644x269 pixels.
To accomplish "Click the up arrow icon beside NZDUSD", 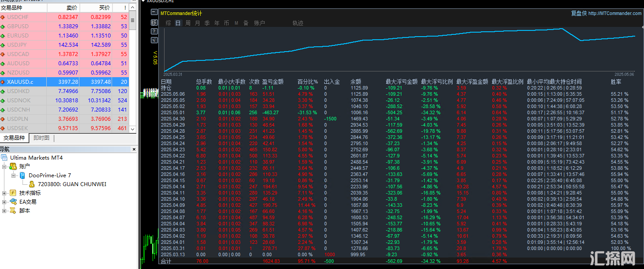I will tap(3, 73).
